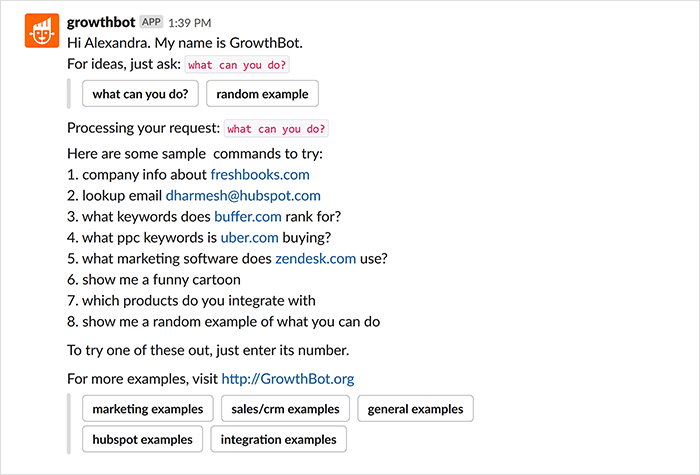The width and height of the screenshot is (700, 475).
Task: Click the dharmesh@hubspot.com email link
Action: coord(243,196)
